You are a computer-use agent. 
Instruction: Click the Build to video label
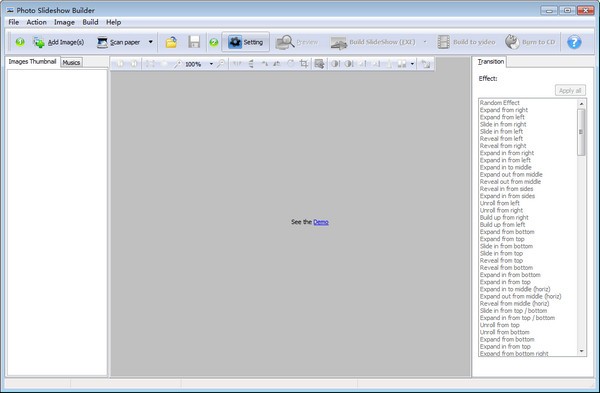[474, 42]
